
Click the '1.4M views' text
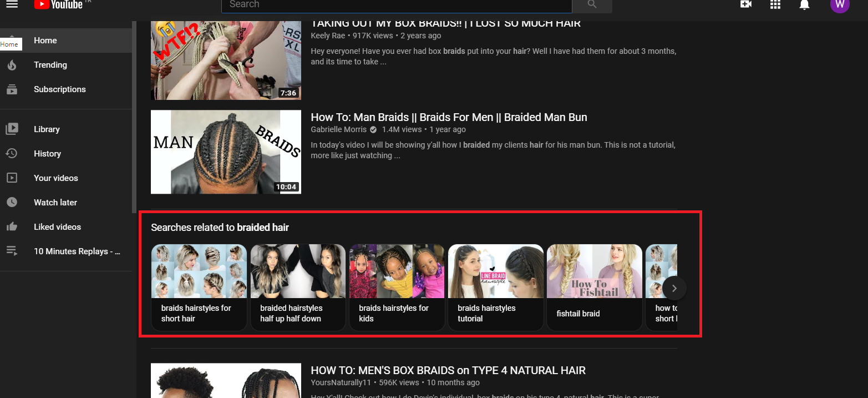402,129
